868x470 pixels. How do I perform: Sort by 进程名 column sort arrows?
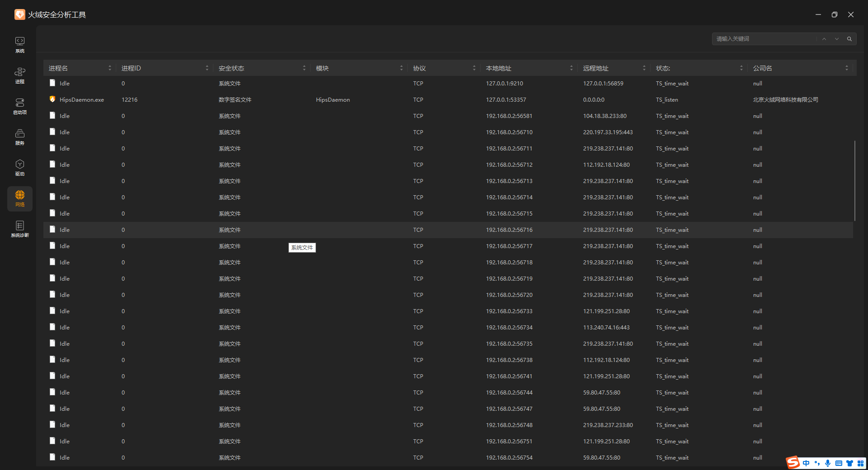[110, 68]
